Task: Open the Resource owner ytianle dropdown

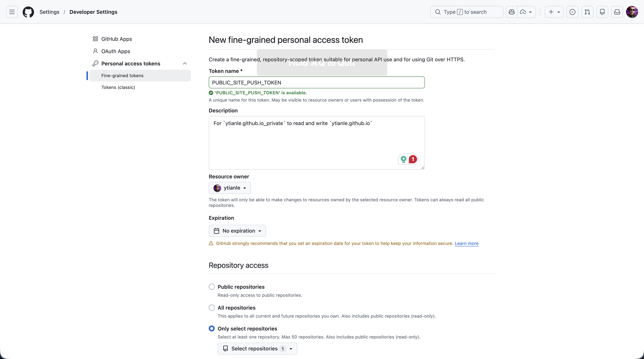Action: point(230,188)
